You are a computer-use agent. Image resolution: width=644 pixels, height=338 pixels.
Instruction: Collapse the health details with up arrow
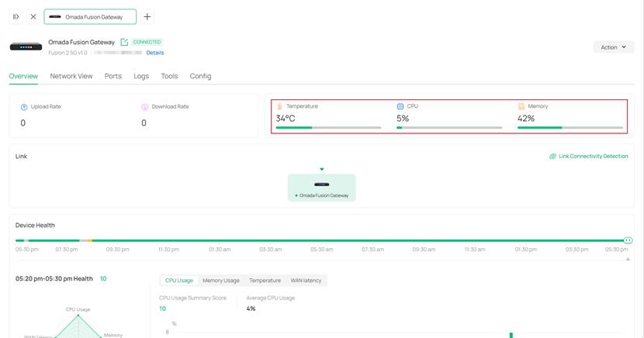click(x=628, y=259)
